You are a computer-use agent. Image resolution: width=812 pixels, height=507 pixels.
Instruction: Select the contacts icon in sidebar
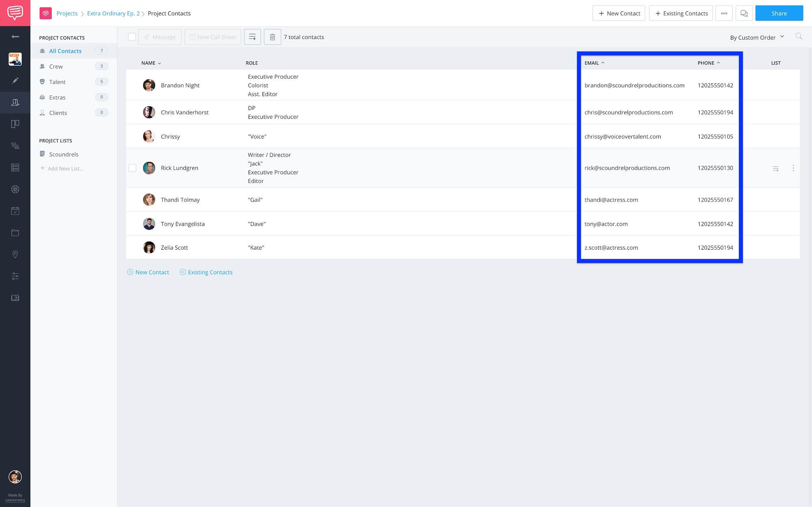point(15,102)
